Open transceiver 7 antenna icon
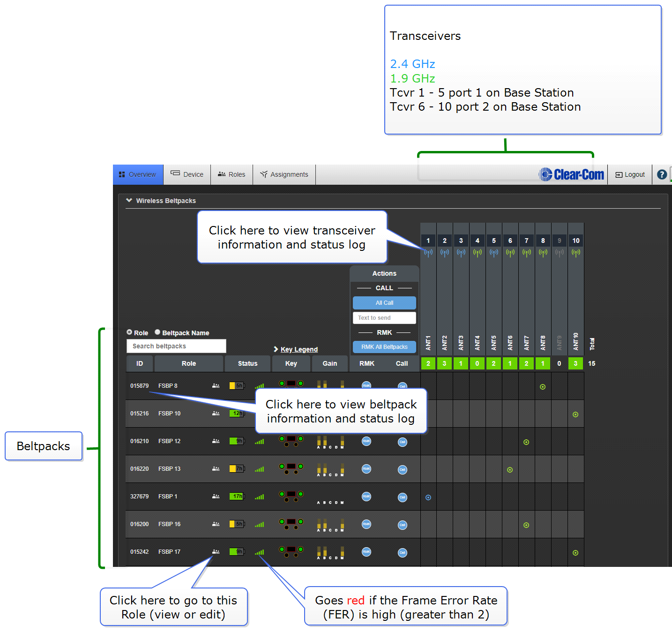This screenshot has height=633, width=672. (x=527, y=253)
